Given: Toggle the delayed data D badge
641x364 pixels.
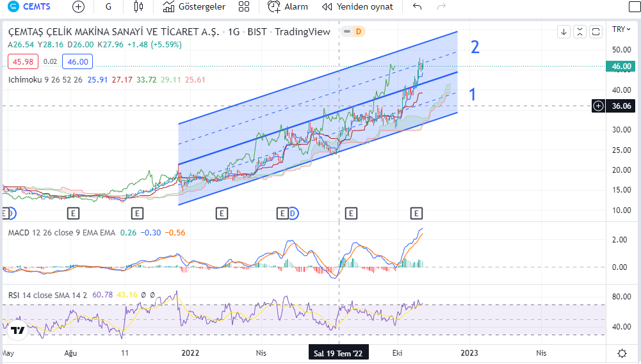Looking at the screenshot, I should coord(358,31).
